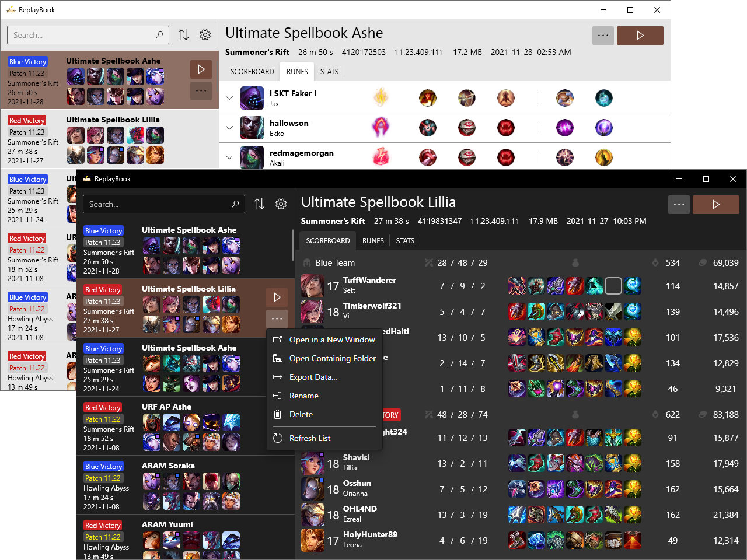The image size is (747, 560).
Task: Click Osshun Orianna champion portrait
Action: click(312, 489)
